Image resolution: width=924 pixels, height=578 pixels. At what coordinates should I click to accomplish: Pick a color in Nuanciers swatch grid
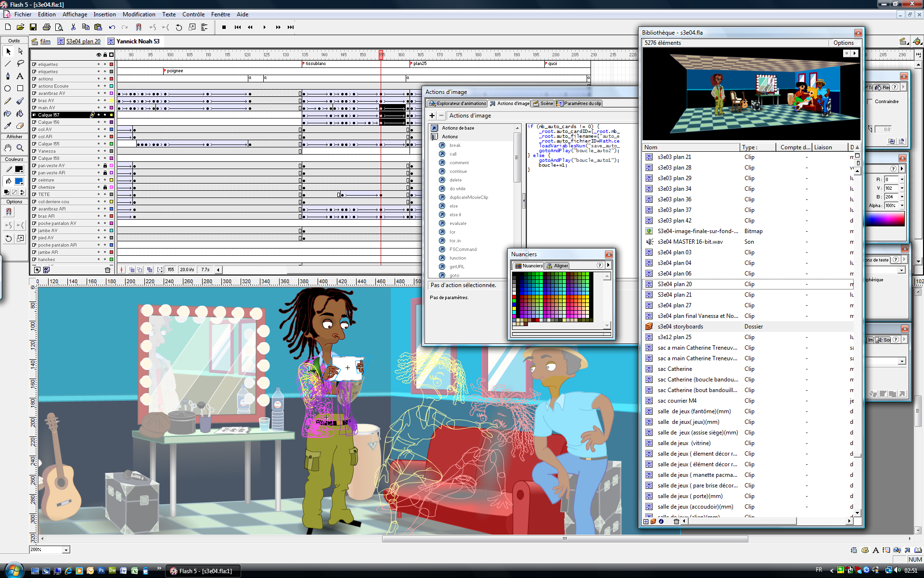click(552, 297)
